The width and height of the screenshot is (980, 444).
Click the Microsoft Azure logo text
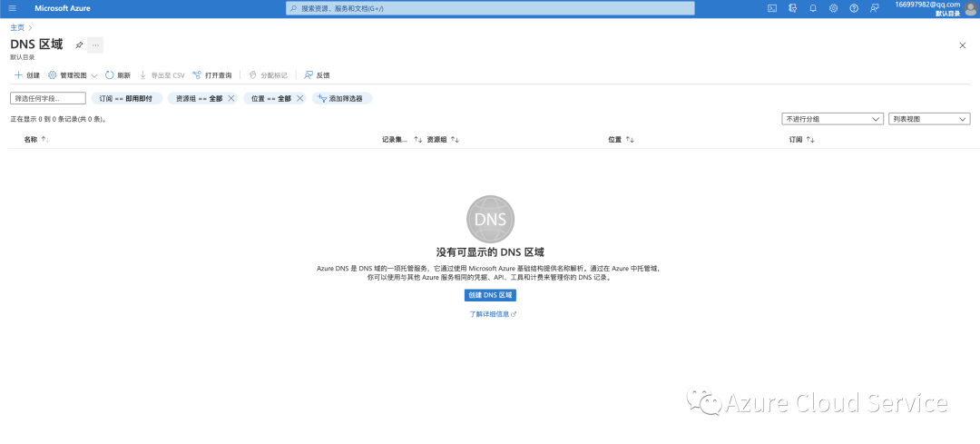point(63,8)
